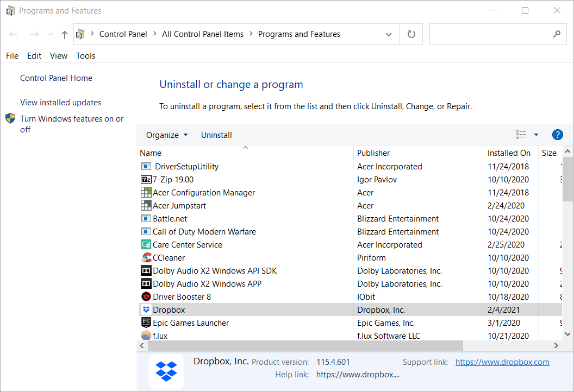Screen dimensions: 574x392
Task: Click the horizontal scrollbar thumb
Action: (x=305, y=345)
